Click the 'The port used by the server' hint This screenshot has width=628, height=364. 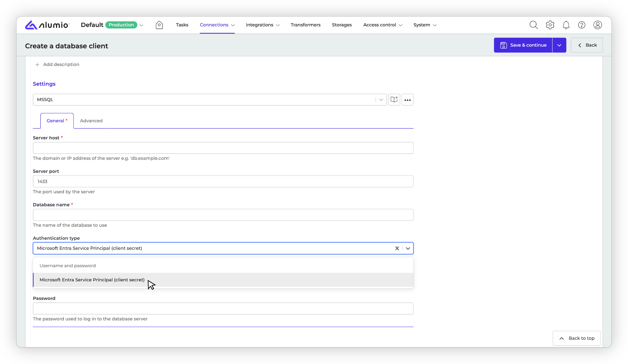[64, 192]
